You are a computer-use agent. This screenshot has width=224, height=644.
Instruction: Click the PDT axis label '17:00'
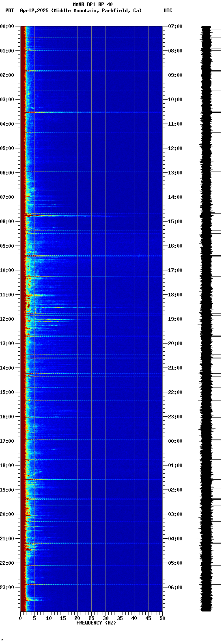coord(7,441)
